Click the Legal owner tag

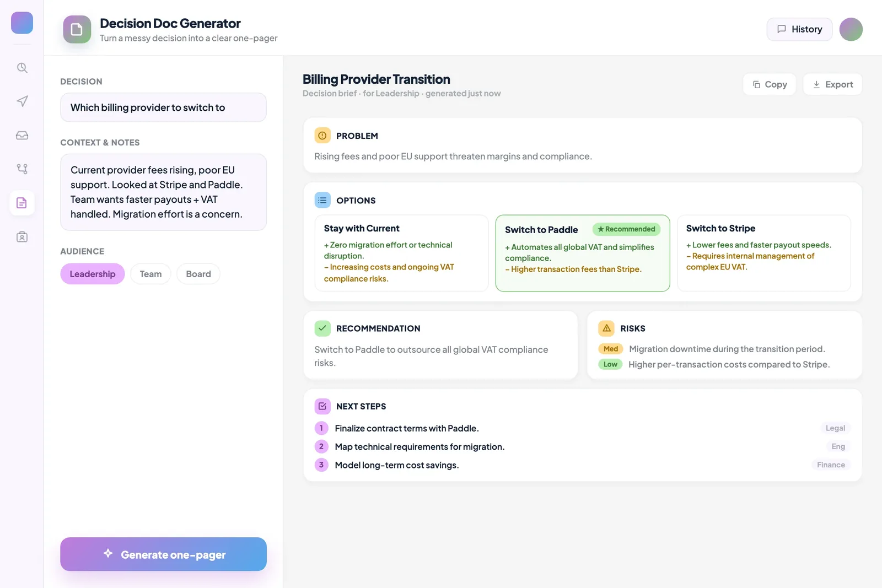click(835, 428)
